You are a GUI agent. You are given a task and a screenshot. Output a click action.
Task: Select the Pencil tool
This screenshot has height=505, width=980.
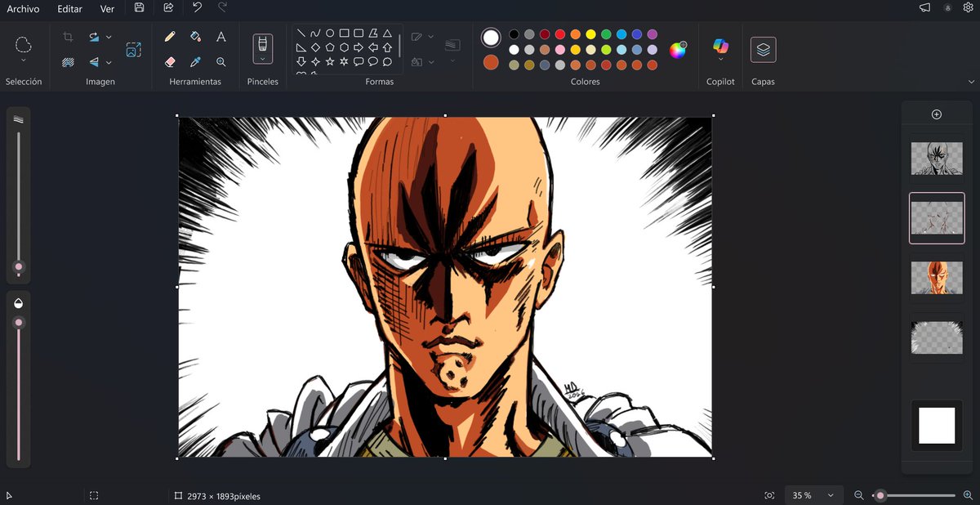tap(170, 37)
